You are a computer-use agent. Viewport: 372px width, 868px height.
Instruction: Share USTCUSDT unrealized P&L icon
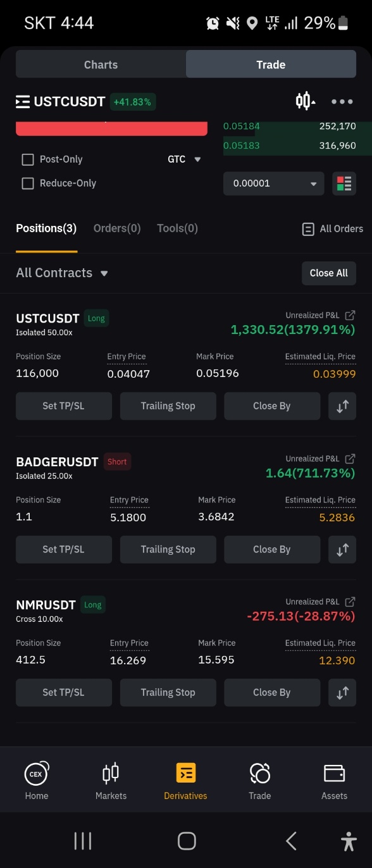(x=350, y=315)
